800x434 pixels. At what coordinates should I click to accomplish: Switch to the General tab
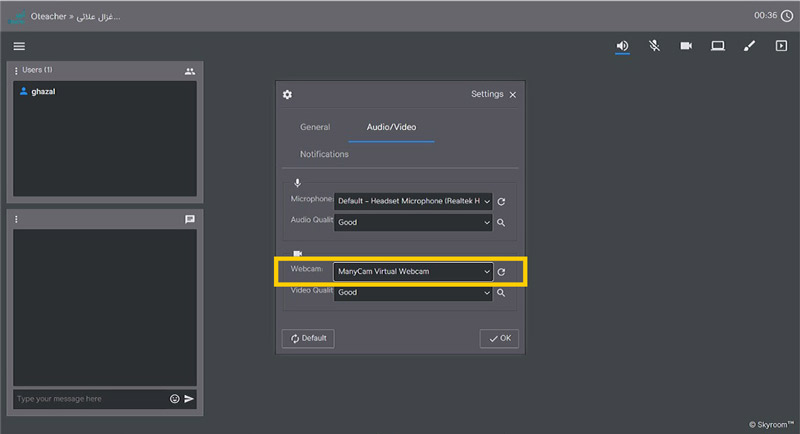[315, 127]
